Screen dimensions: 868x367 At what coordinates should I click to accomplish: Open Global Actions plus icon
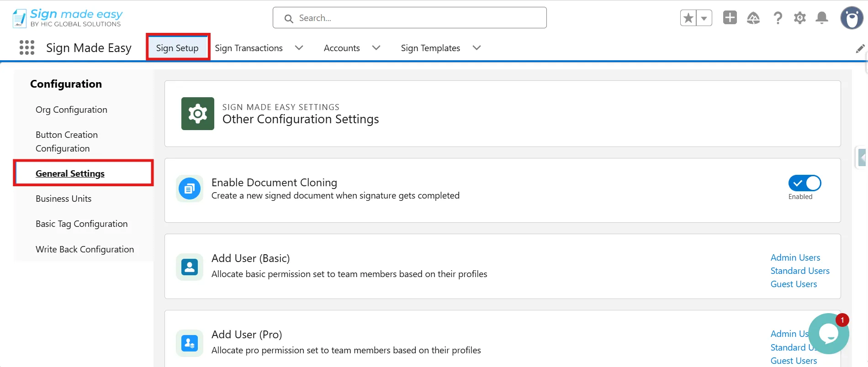pyautogui.click(x=730, y=18)
